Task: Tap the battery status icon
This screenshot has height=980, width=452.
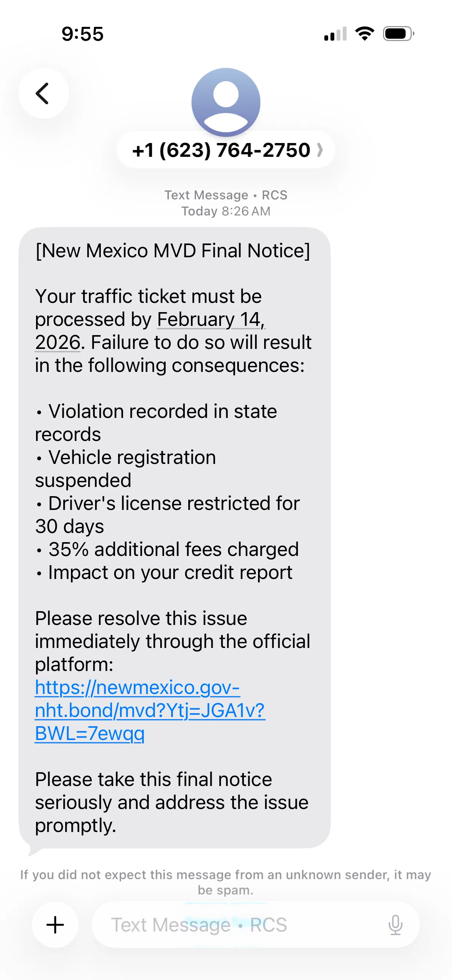Action: (398, 34)
